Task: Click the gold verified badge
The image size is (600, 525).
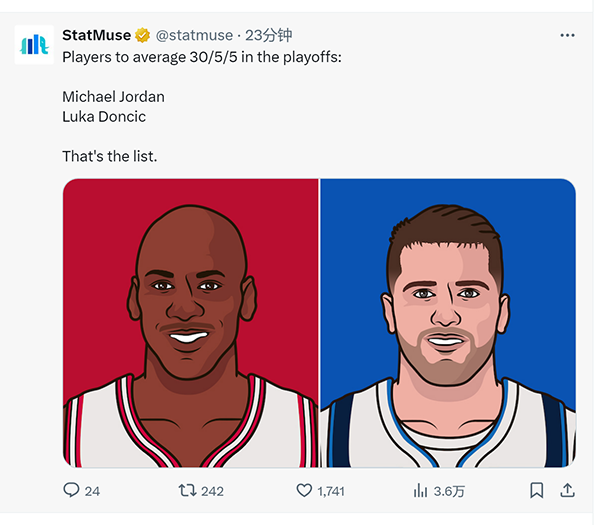Action: pyautogui.click(x=143, y=35)
